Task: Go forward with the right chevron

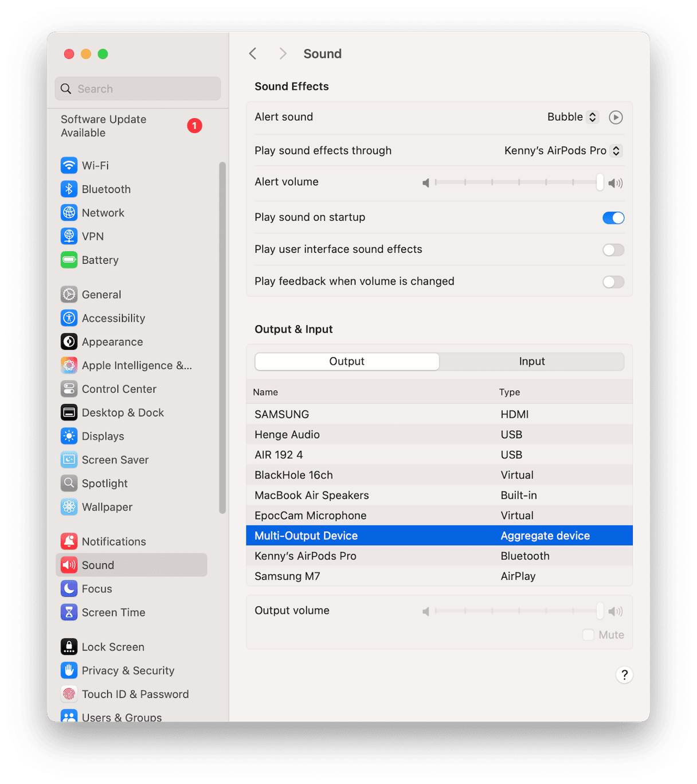Action: pos(283,53)
